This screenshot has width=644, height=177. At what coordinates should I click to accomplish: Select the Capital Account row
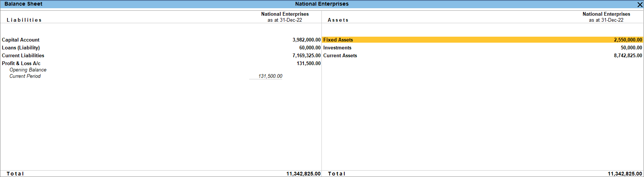click(161, 40)
